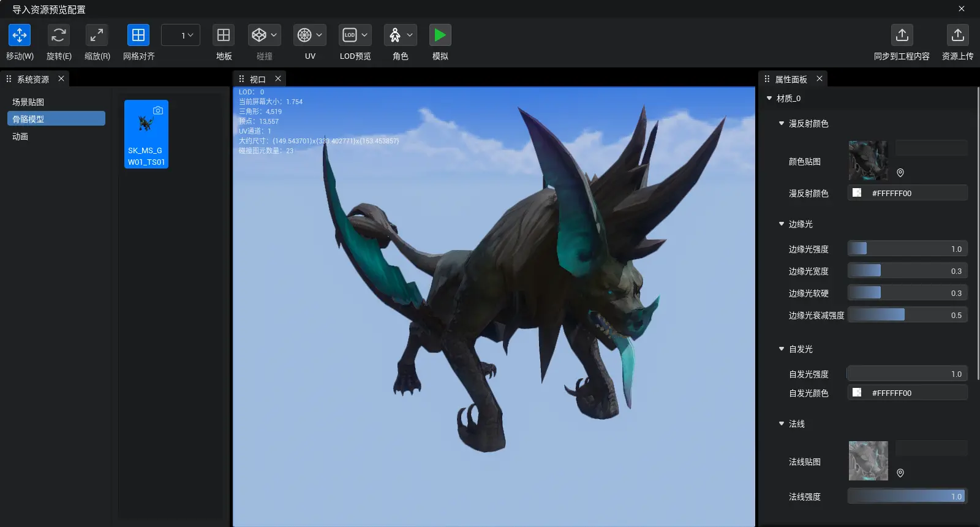Open the 漫反射色 color swatch
Viewport: 980px width, 527px height.
(x=857, y=192)
